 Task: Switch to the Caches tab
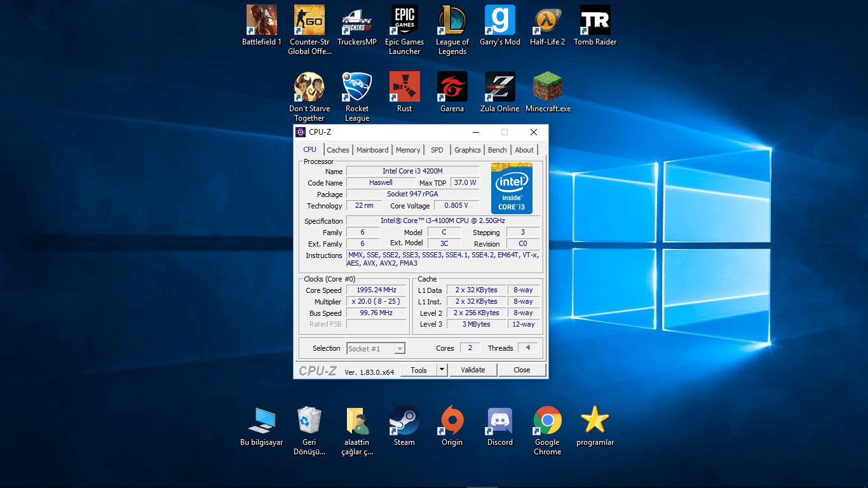(338, 150)
